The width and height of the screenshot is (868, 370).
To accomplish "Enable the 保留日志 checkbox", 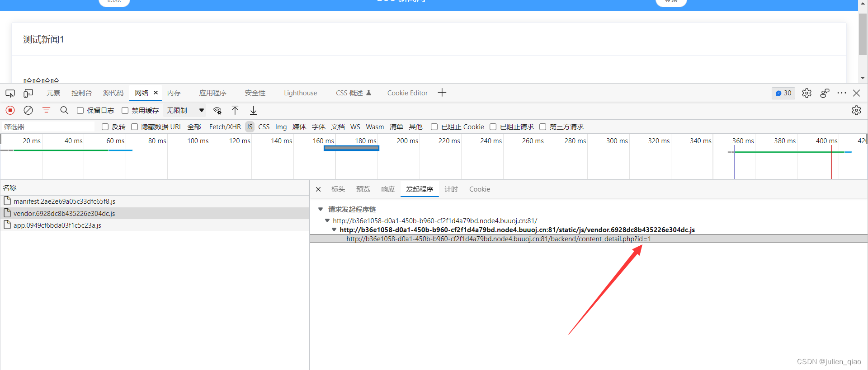I will 80,111.
